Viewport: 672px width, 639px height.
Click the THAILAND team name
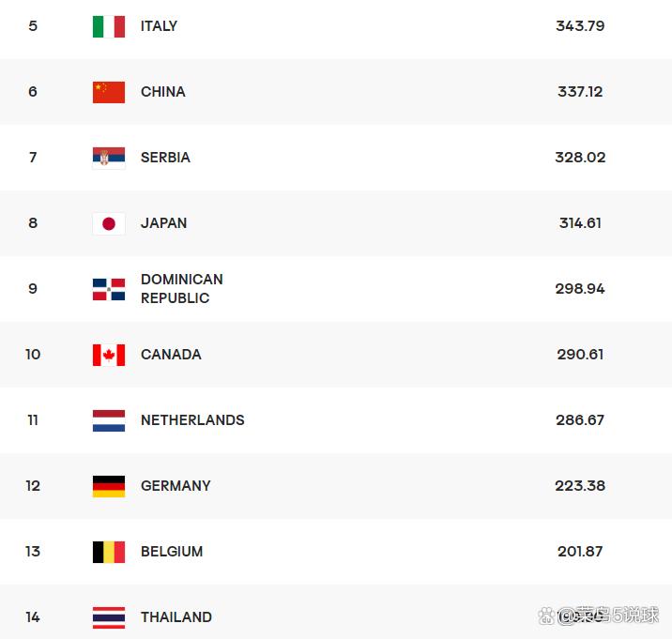coord(176,617)
